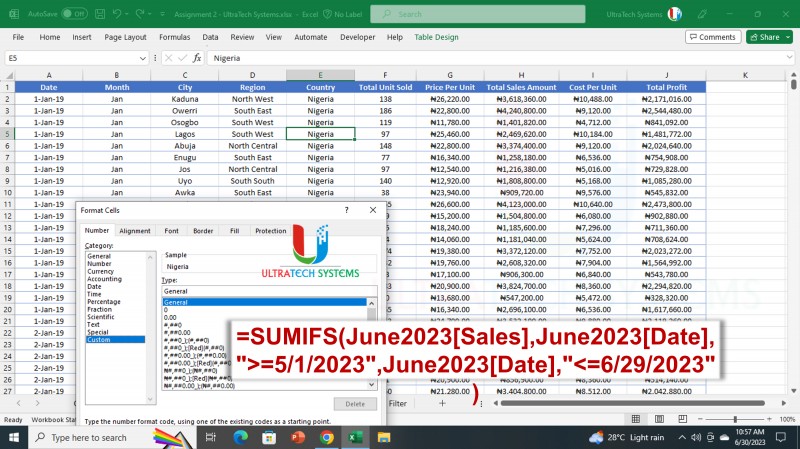Expand the Name Box dropdown arrow
The width and height of the screenshot is (800, 449).
click(143, 58)
